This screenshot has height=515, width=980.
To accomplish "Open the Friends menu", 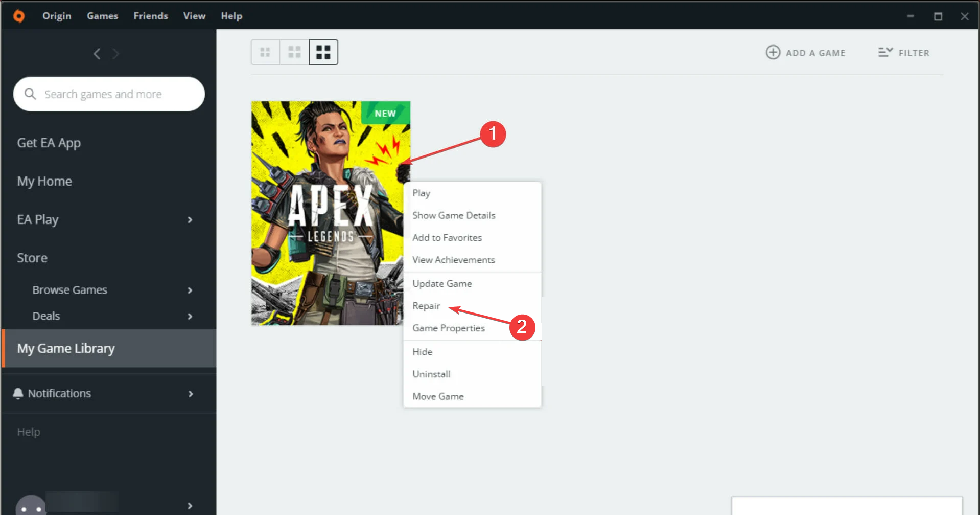I will point(151,16).
